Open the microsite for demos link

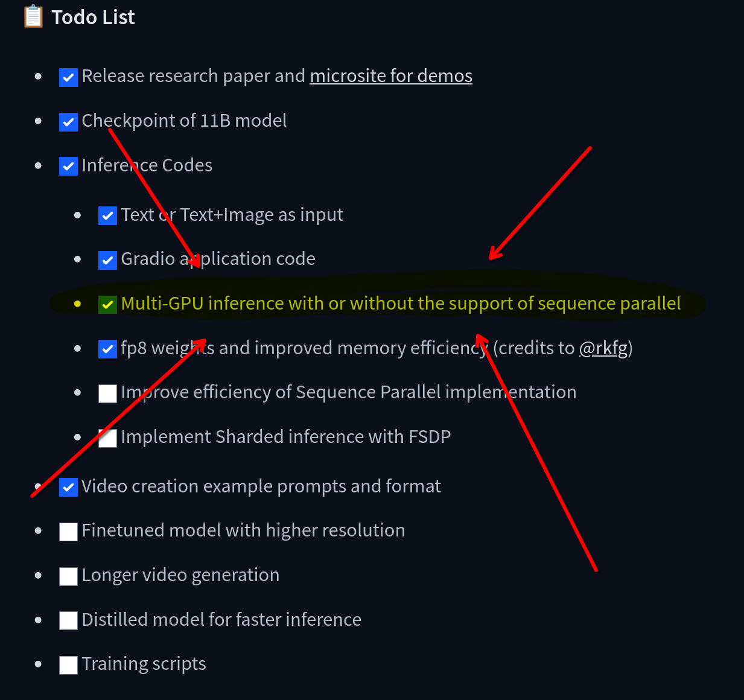pos(391,76)
